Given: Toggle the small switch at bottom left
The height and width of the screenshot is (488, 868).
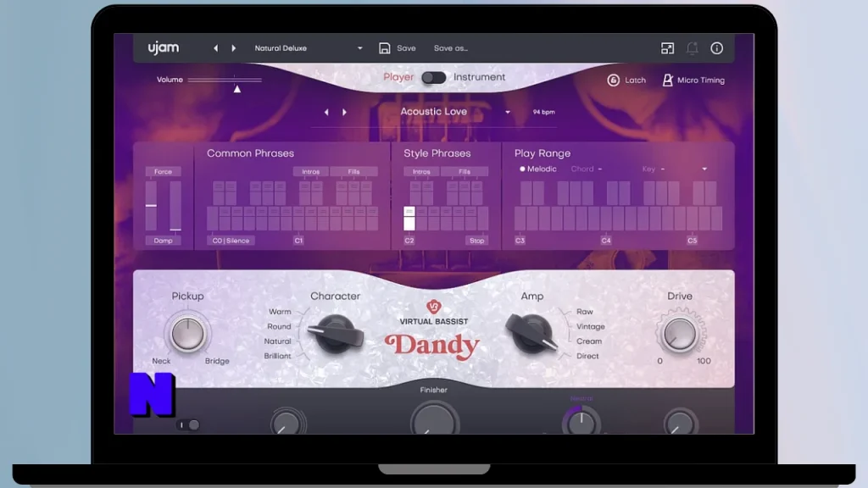Looking at the screenshot, I should pos(187,425).
